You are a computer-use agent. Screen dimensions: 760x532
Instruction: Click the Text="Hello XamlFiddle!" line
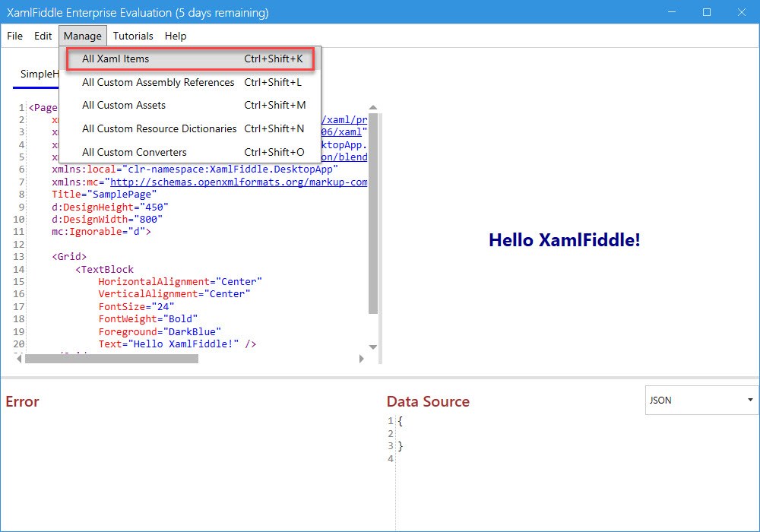[177, 344]
